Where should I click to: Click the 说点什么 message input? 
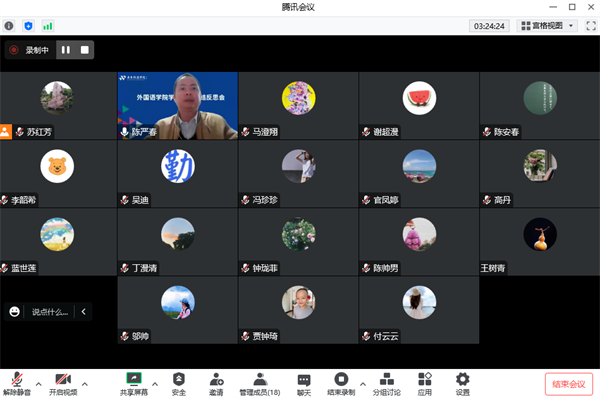tap(50, 312)
